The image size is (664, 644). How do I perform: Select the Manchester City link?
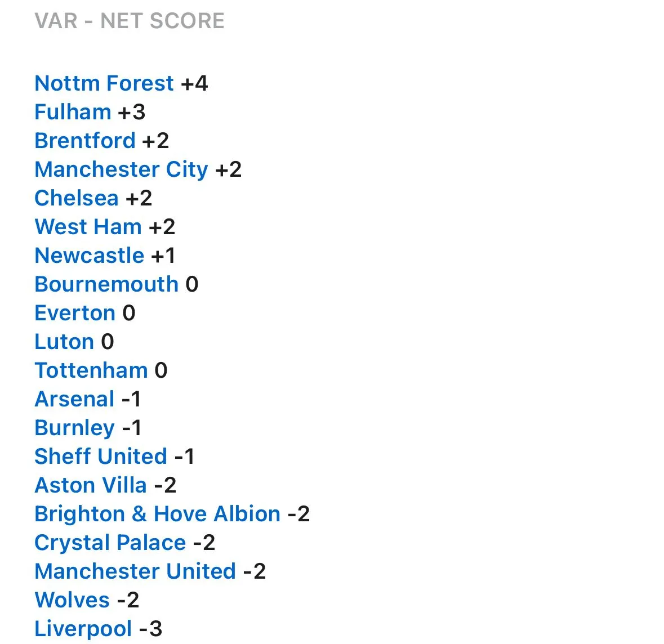121,169
